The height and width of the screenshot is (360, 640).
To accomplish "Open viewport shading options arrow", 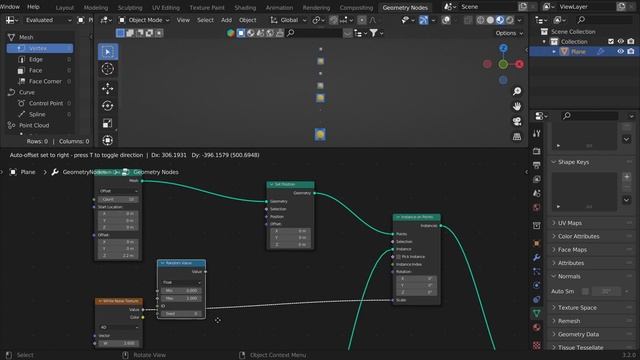I will click(519, 20).
